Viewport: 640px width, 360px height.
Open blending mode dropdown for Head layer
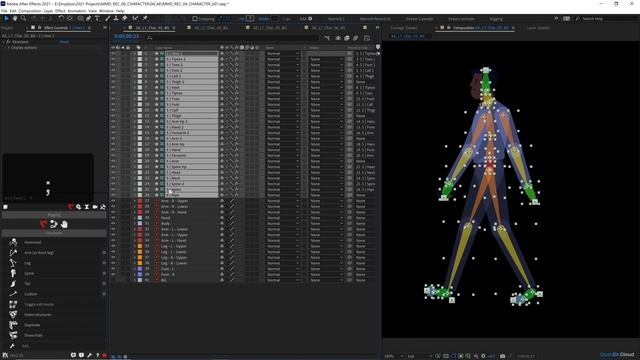pyautogui.click(x=283, y=218)
